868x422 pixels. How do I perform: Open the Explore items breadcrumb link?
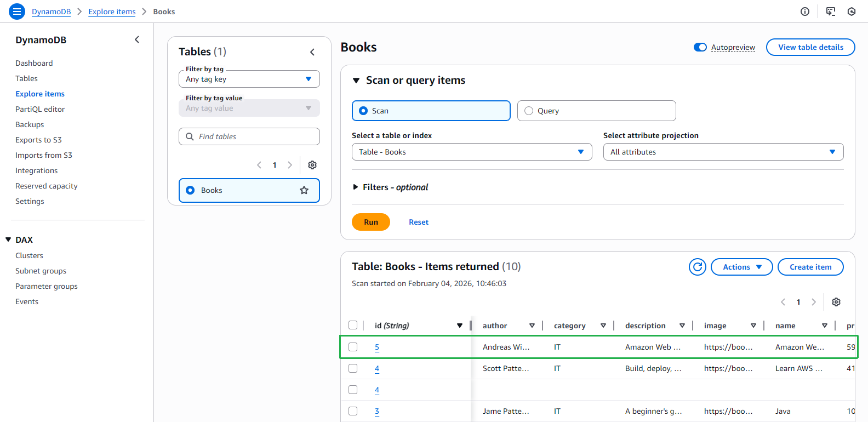click(112, 12)
